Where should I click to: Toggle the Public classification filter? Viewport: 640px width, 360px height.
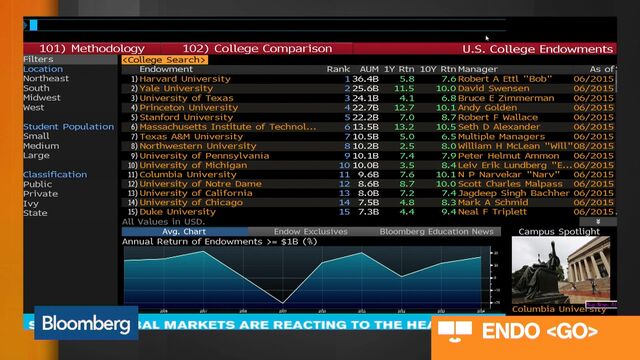click(x=38, y=184)
